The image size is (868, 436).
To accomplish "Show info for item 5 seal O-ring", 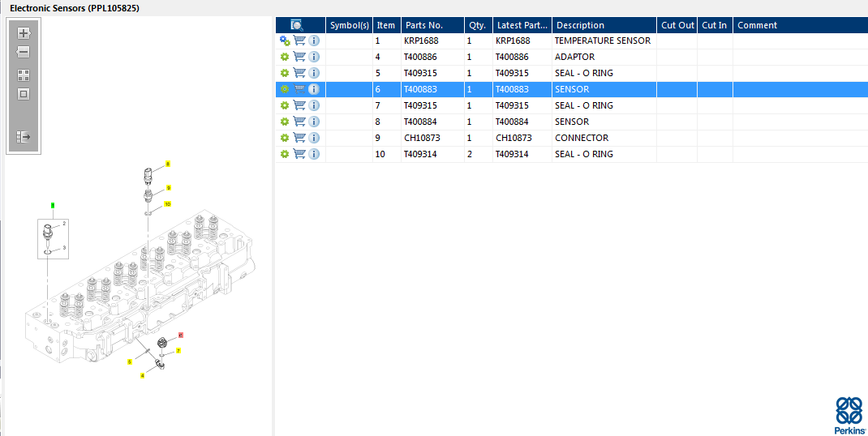I will click(x=314, y=73).
